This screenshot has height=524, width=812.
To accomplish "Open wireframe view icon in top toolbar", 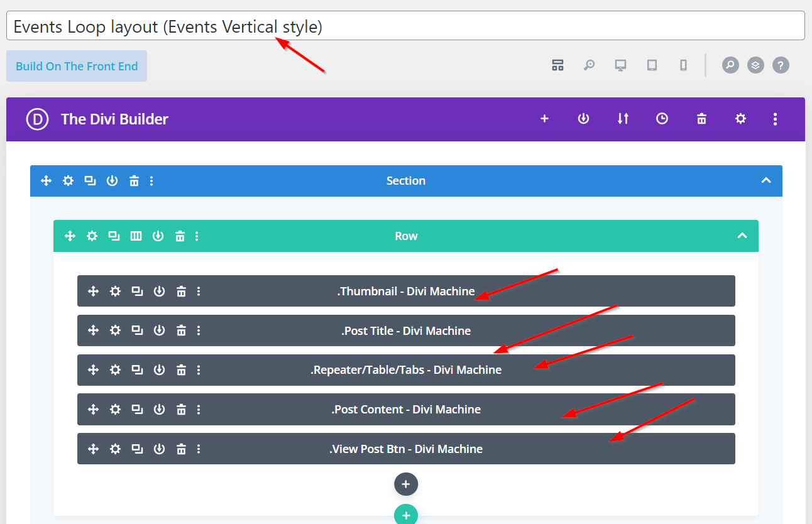I will (557, 65).
